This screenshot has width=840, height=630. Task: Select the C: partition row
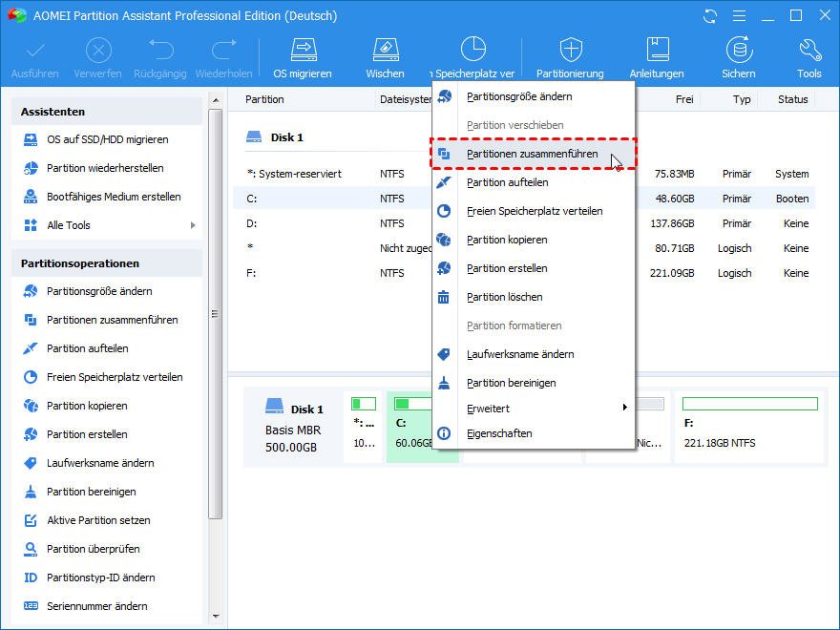tap(524, 199)
